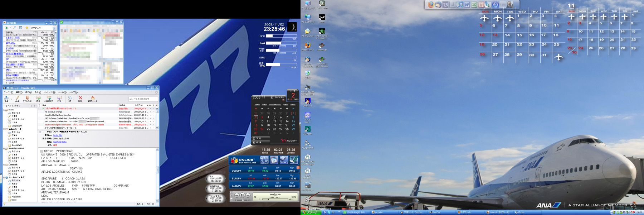
Task: Delete message with red X 削除 icon
Action: (x=80, y=99)
